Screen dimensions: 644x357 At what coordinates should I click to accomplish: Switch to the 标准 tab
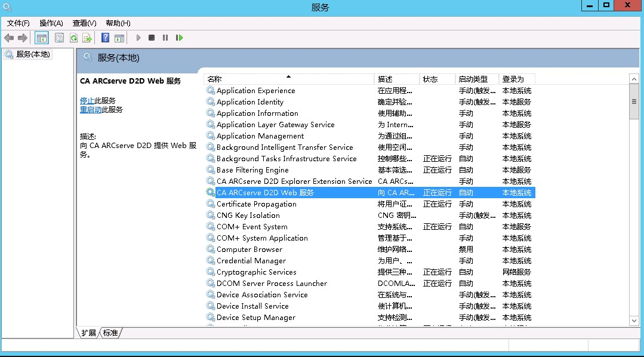(110, 333)
